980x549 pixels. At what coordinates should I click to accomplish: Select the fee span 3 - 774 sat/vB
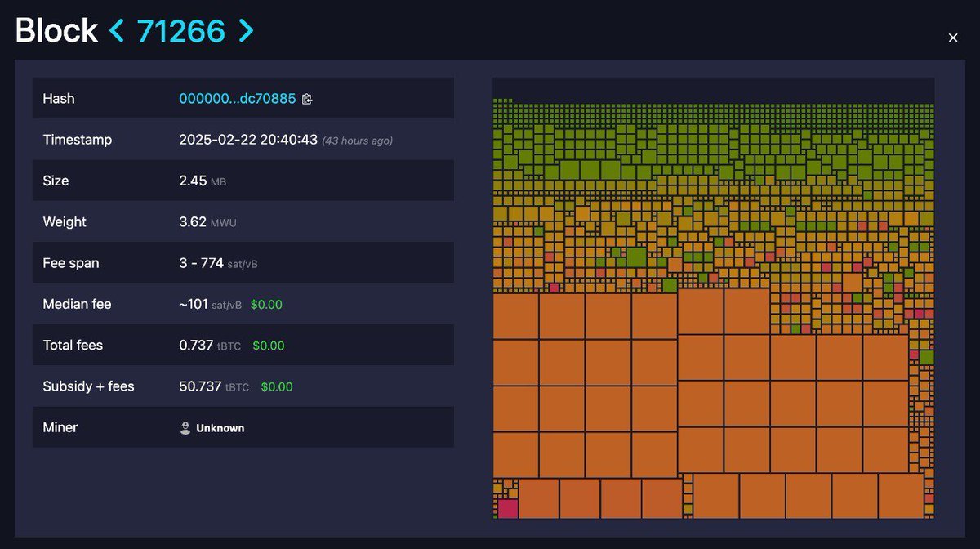(219, 263)
